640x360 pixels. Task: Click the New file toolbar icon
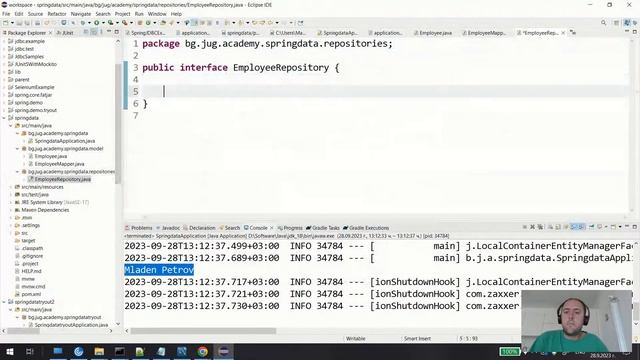point(6,23)
